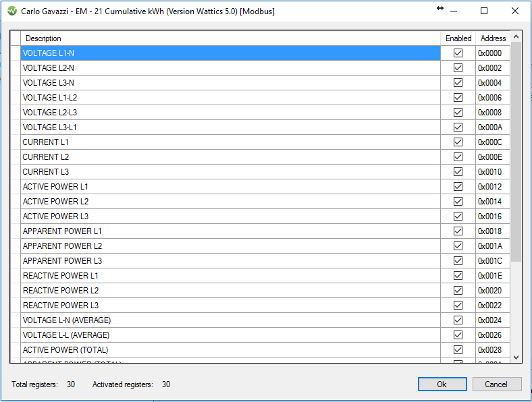Select the VOLTAGE L-N (AVERAGE) description cell
Image resolution: width=532 pixels, height=402 pixels.
click(231, 320)
